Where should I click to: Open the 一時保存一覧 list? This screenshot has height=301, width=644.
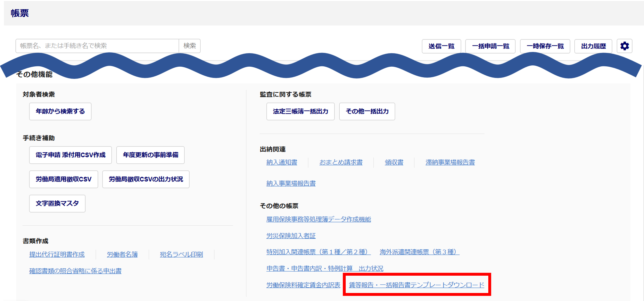tap(545, 46)
